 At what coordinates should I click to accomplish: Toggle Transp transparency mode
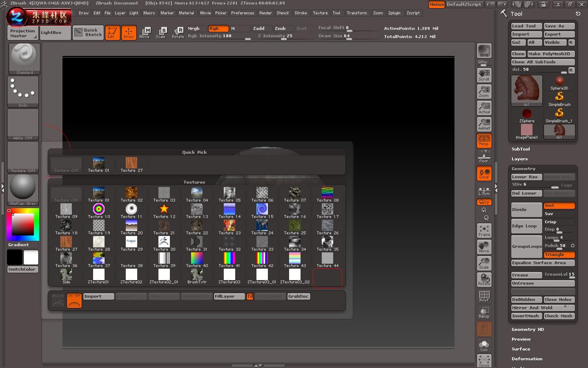point(484,313)
